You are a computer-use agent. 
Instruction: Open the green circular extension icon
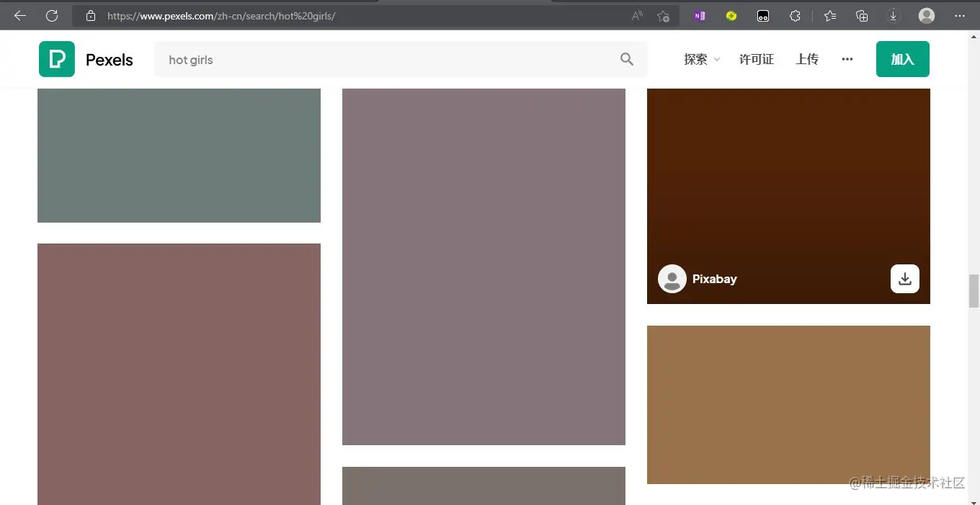[731, 16]
